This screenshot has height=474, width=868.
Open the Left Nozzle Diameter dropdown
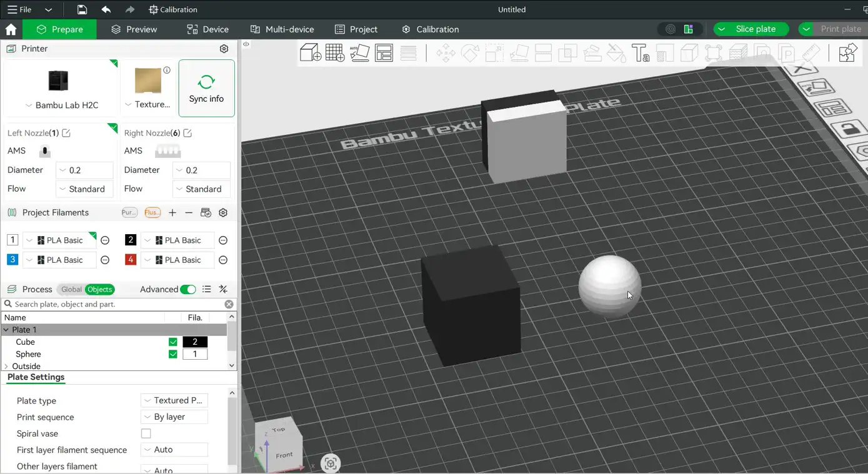(85, 170)
